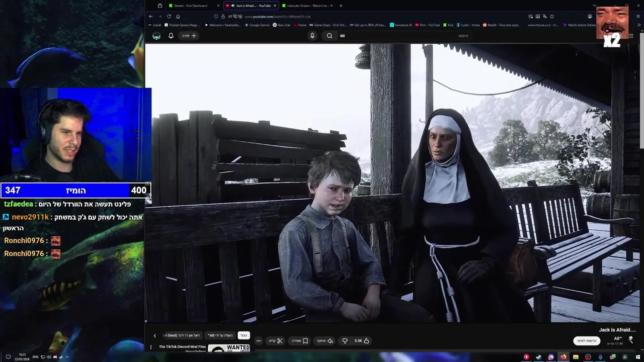Open 'The TikTok Discord Mod Files' video title

click(x=182, y=347)
